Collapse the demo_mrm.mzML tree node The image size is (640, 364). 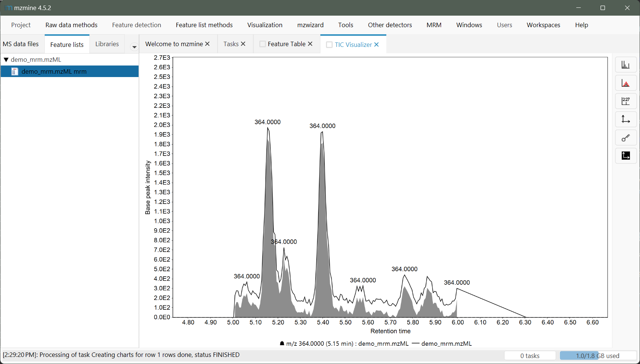tap(6, 60)
